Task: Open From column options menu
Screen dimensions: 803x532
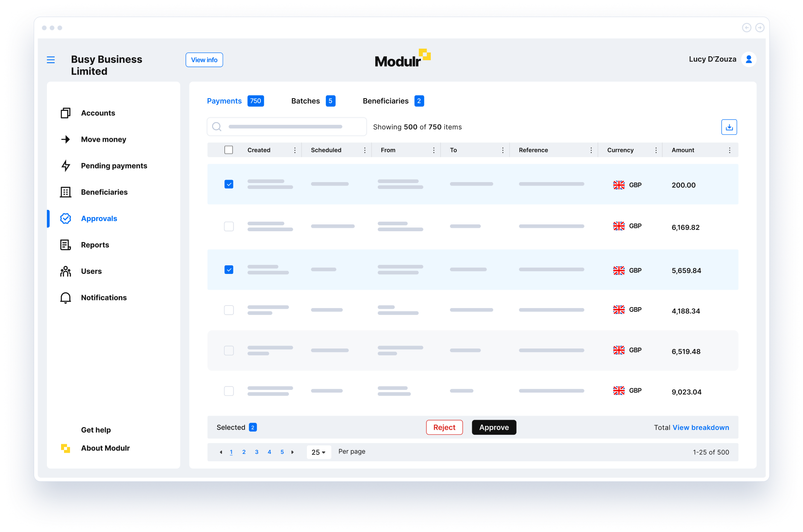Action: pos(434,150)
